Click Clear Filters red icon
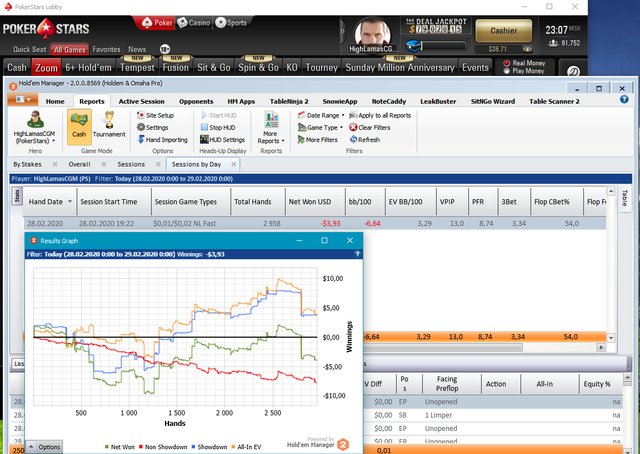 [353, 127]
